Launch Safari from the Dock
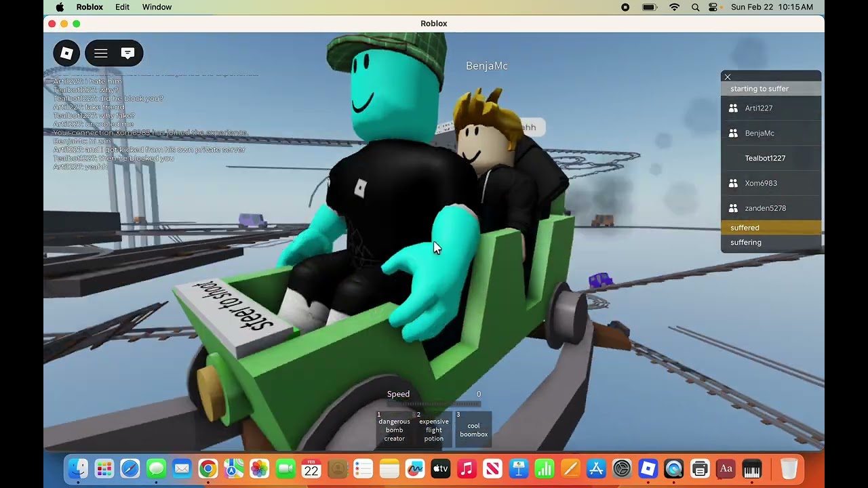Screen dimensions: 868x488 (x=130, y=468)
